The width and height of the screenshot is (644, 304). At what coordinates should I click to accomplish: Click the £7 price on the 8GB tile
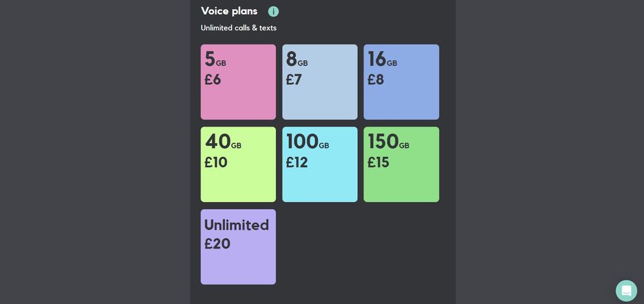tap(294, 79)
